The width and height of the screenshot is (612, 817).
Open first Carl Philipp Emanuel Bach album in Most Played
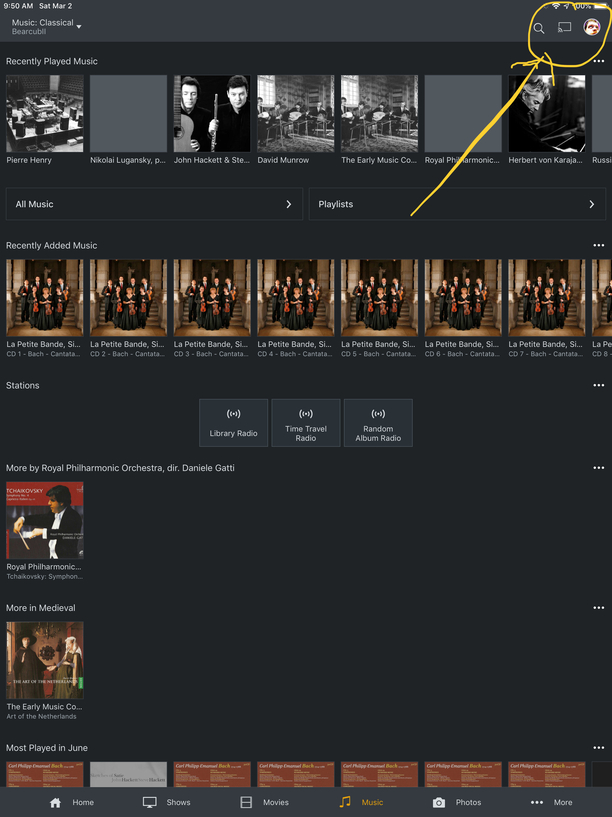coord(45,774)
